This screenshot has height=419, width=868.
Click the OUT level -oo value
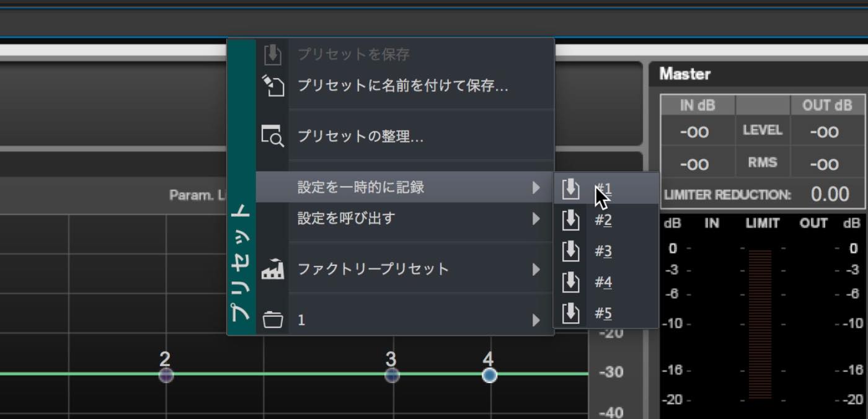click(x=824, y=131)
